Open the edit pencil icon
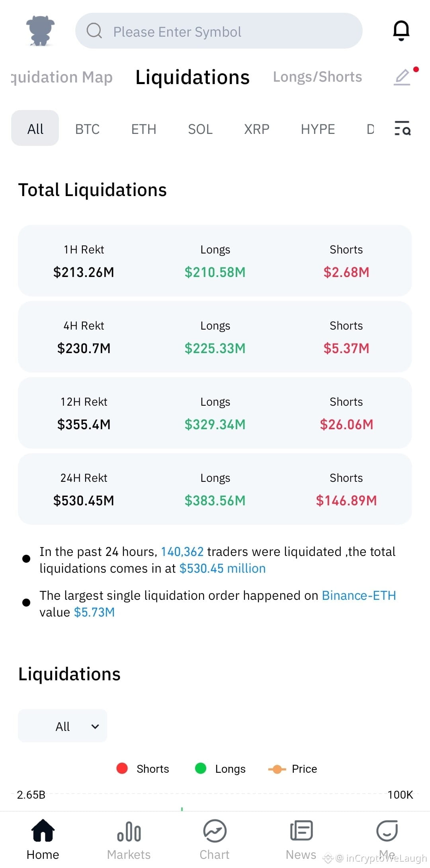This screenshot has width=430, height=868. [x=402, y=77]
